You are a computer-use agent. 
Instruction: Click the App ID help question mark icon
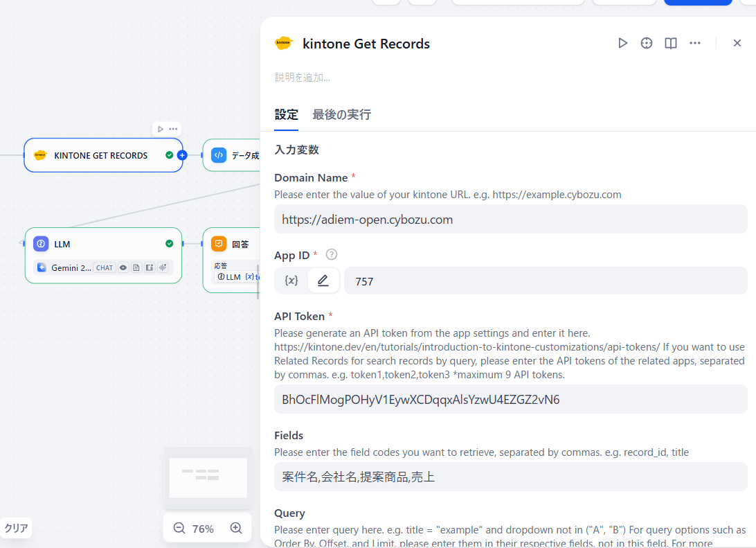coord(331,255)
